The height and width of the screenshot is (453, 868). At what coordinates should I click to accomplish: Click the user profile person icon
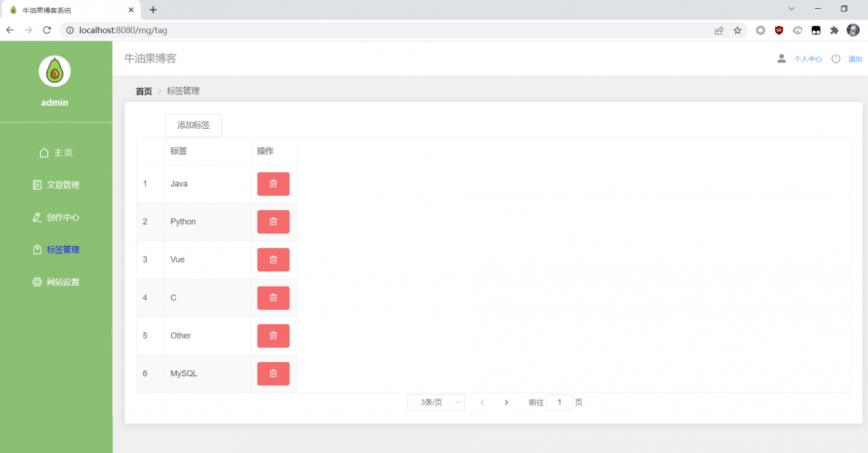[x=781, y=59]
